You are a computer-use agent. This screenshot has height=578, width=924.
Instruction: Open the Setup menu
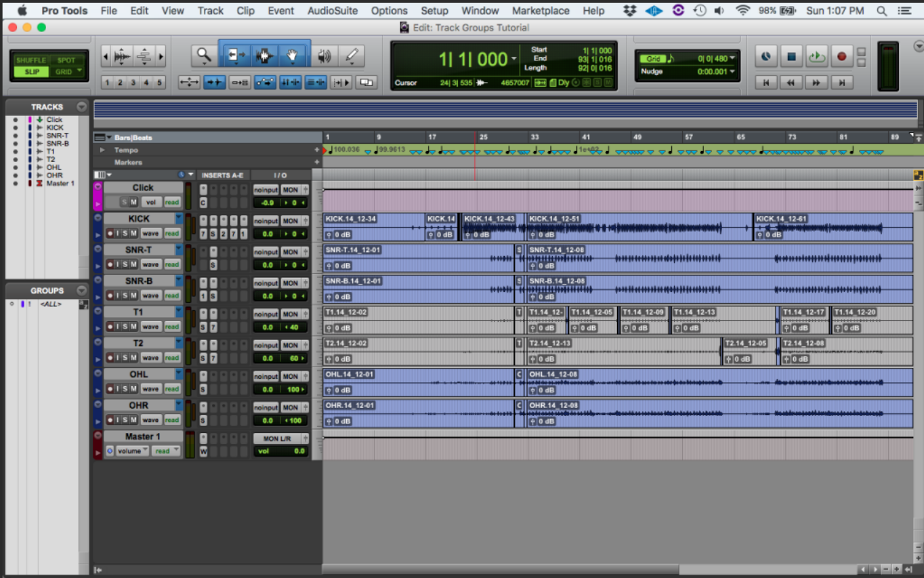[434, 11]
